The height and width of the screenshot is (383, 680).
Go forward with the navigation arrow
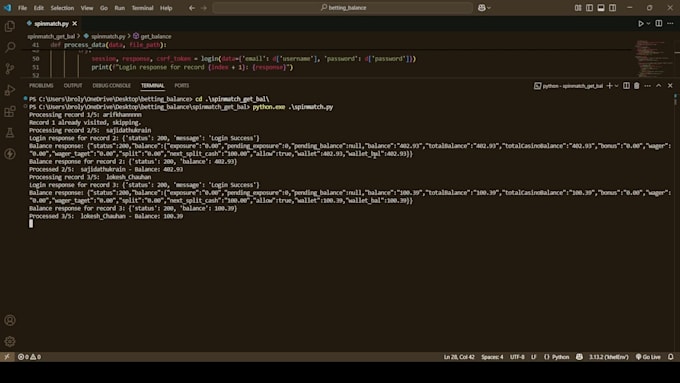204,8
